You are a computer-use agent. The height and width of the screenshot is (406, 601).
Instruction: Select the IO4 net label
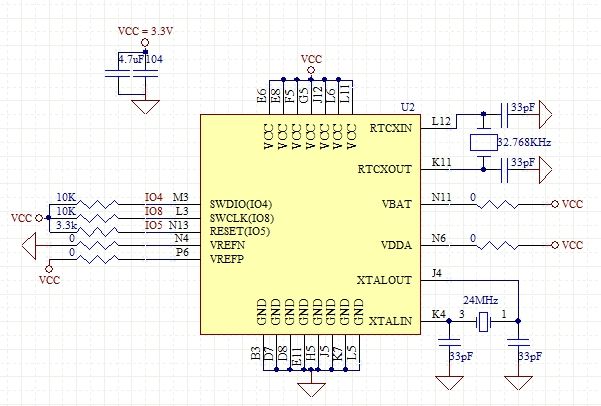coord(154,197)
